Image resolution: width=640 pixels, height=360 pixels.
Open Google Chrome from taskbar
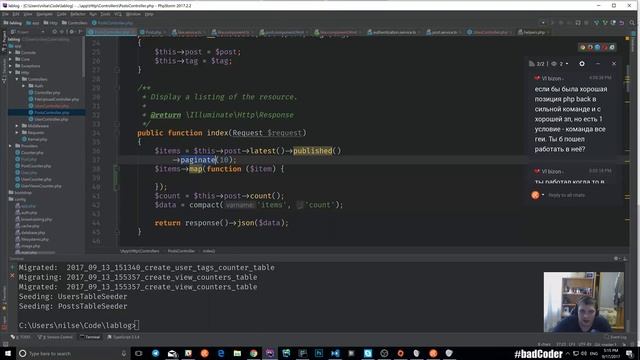pyautogui.click(x=253, y=353)
